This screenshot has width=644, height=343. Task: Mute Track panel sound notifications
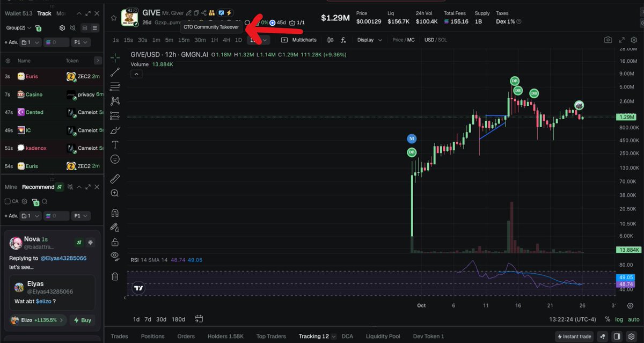tap(72, 27)
